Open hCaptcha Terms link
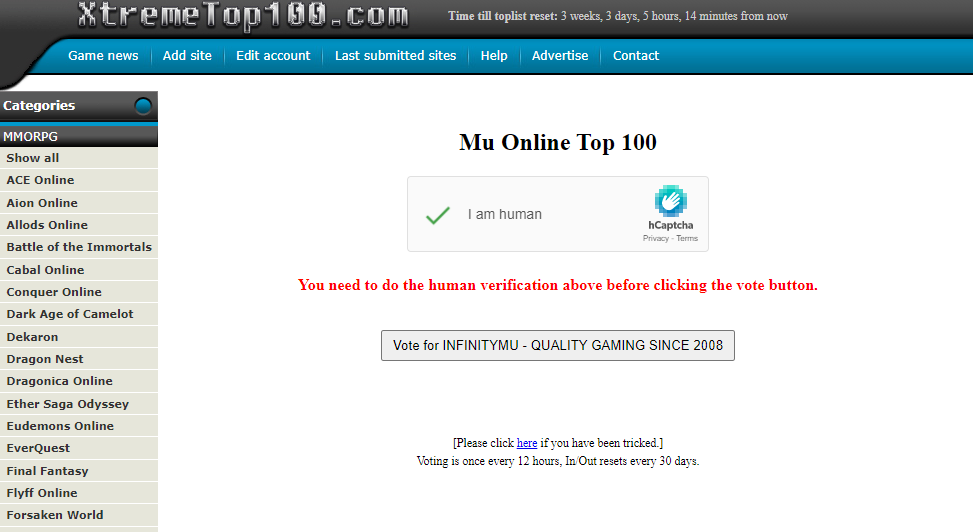Viewport: 973px width, 532px height. pyautogui.click(x=687, y=238)
